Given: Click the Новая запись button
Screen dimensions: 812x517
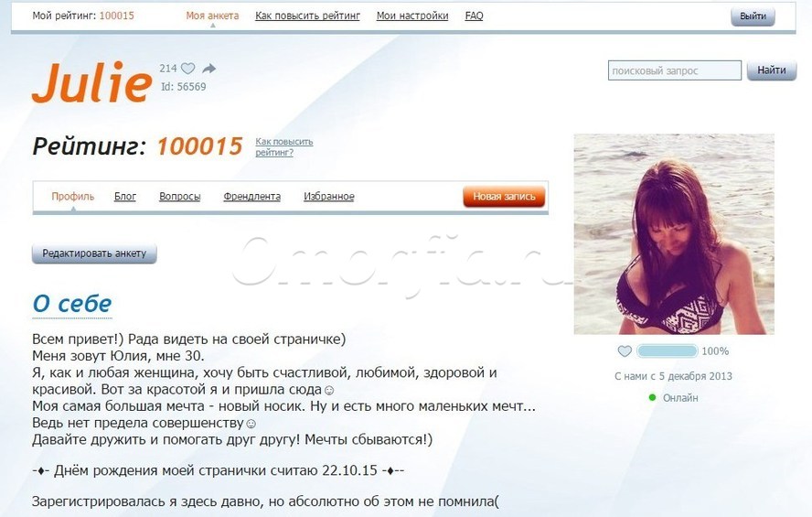Looking at the screenshot, I should 504,197.
